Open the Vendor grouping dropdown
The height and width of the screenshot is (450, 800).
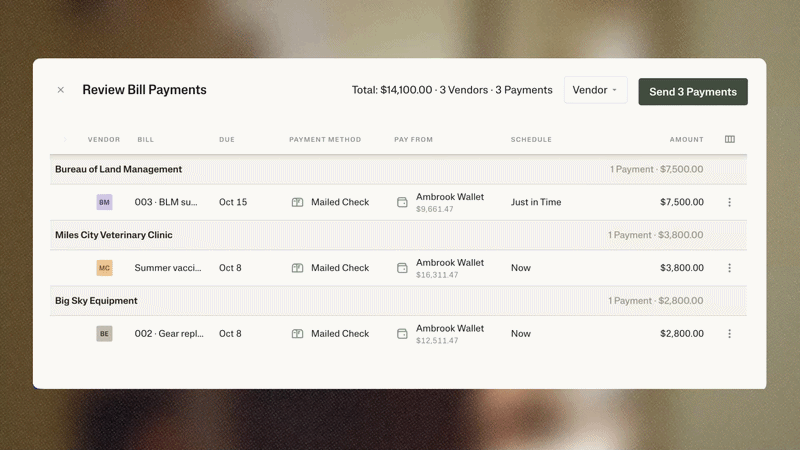(595, 90)
